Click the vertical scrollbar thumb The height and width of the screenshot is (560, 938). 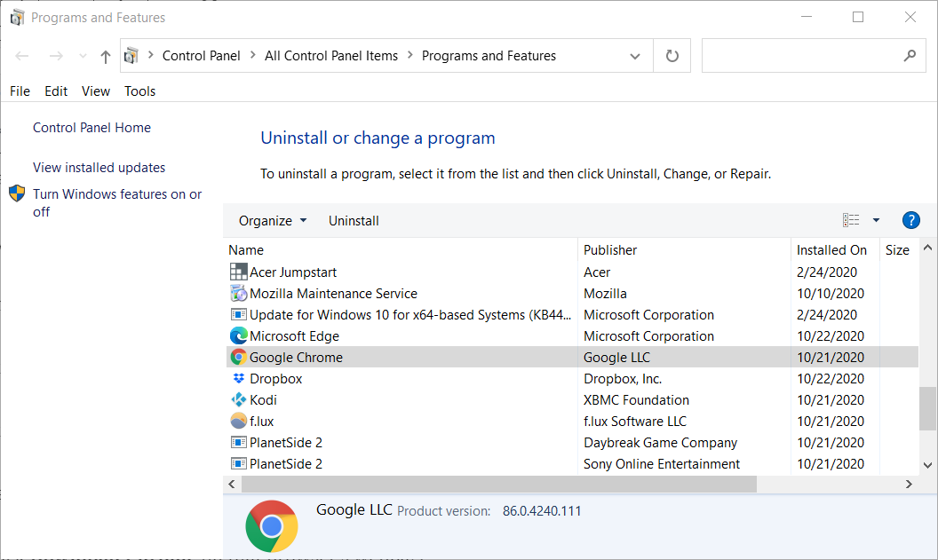[927, 408]
